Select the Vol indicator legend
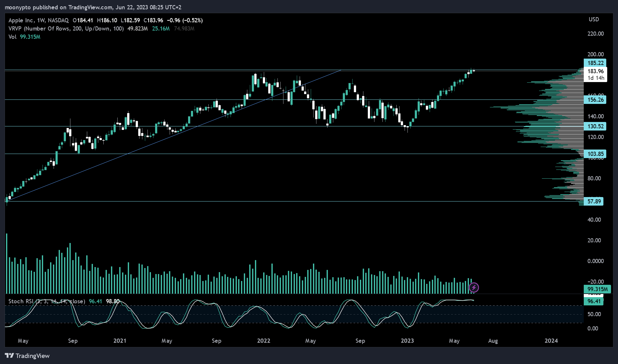This screenshot has height=364, width=618. click(12, 37)
